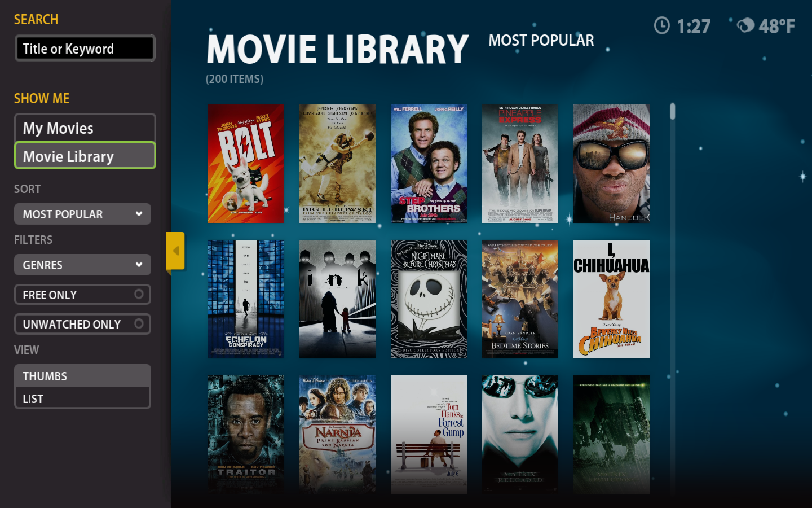
Task: Open the Bolt movie poster
Action: click(246, 164)
